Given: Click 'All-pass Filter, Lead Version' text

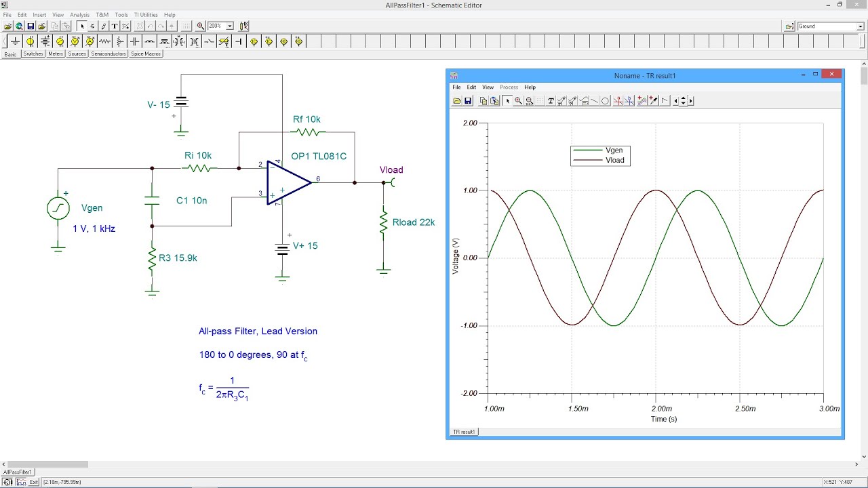Looking at the screenshot, I should tap(258, 331).
